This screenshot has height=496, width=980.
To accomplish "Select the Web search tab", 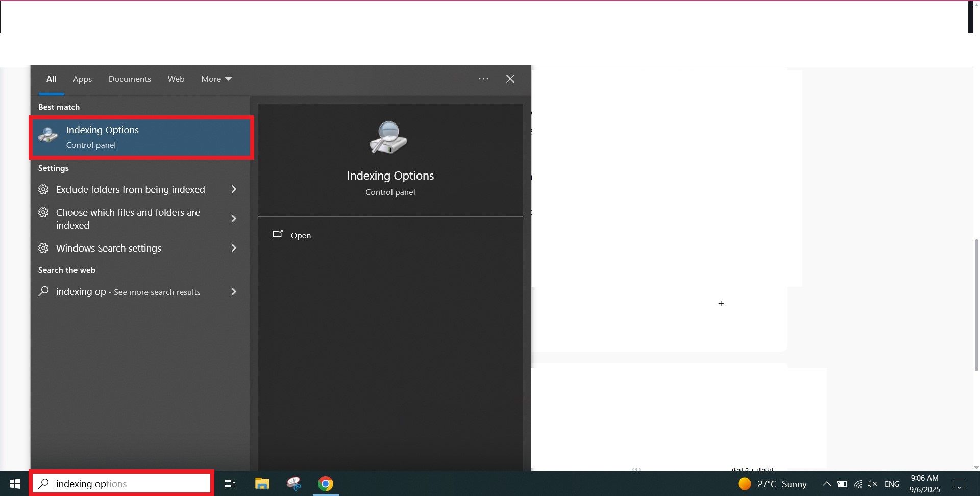I will (x=176, y=79).
